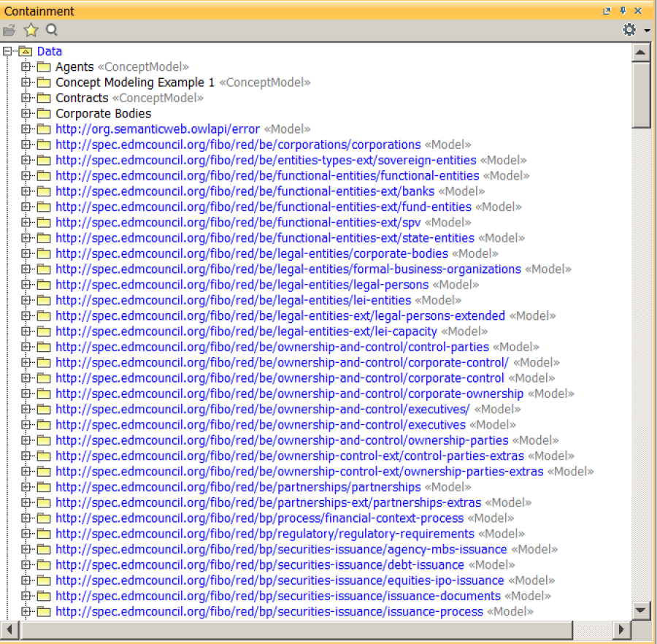Click the horizontal scrollbar right arrow

coord(622,629)
